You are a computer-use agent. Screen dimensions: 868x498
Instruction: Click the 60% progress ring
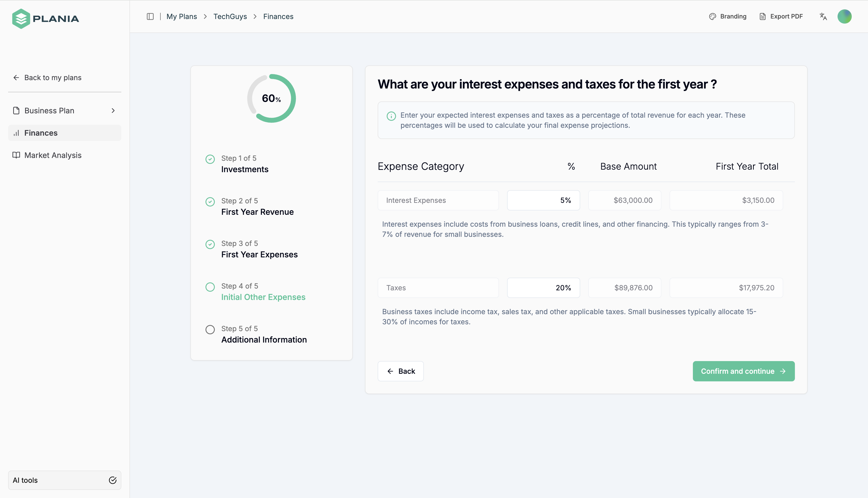271,98
